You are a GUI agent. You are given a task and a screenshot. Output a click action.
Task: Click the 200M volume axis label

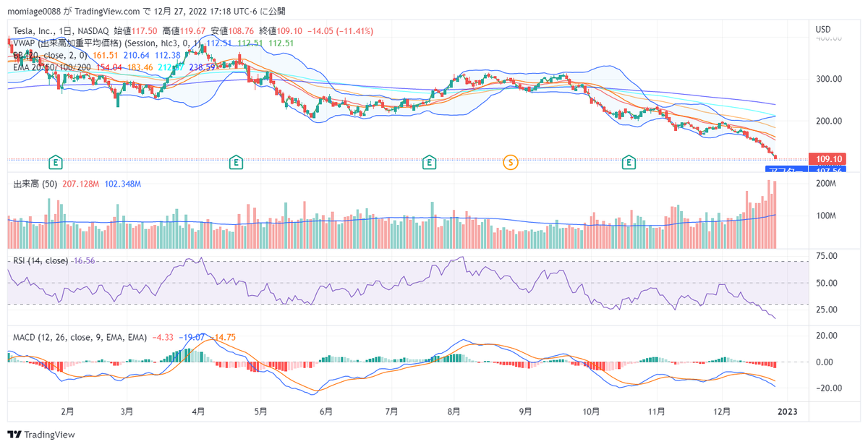tap(826, 184)
